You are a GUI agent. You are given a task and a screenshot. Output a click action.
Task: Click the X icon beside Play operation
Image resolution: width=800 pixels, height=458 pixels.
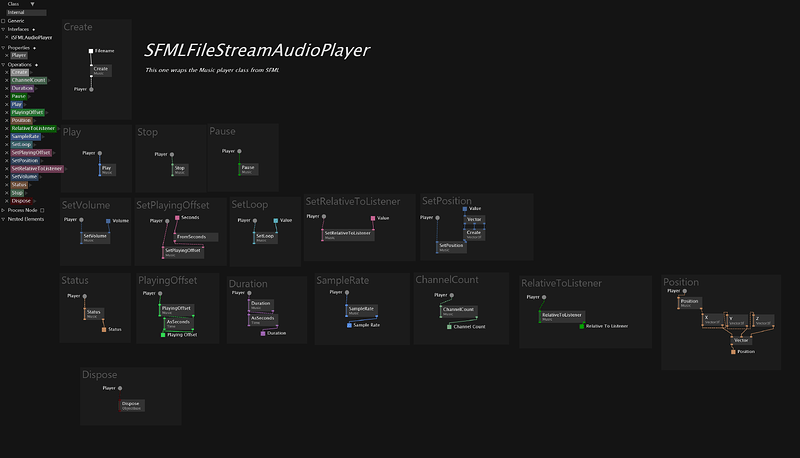click(x=7, y=105)
